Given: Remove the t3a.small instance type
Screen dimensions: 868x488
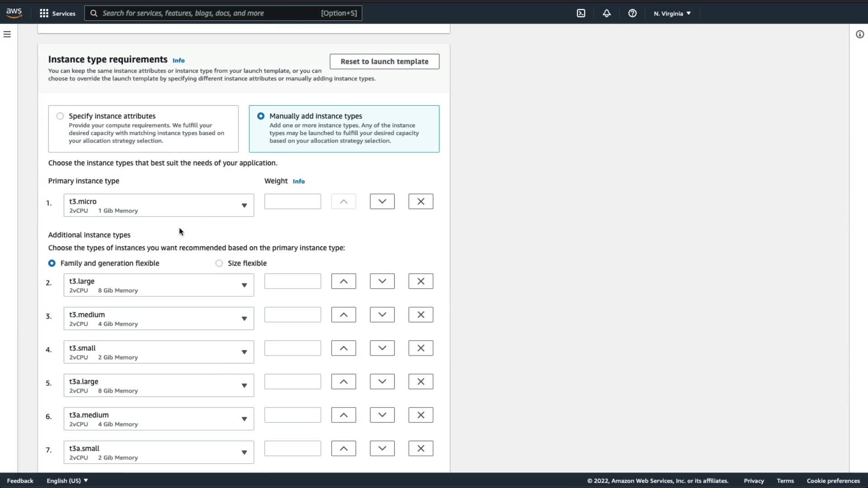Looking at the screenshot, I should point(420,448).
